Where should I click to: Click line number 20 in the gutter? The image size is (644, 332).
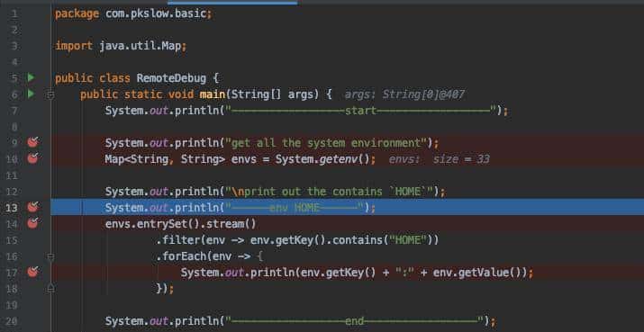(x=12, y=321)
